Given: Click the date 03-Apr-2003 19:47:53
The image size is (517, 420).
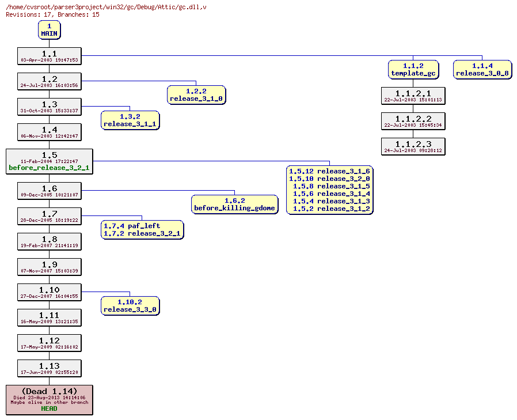Looking at the screenshot, I should (x=49, y=60).
